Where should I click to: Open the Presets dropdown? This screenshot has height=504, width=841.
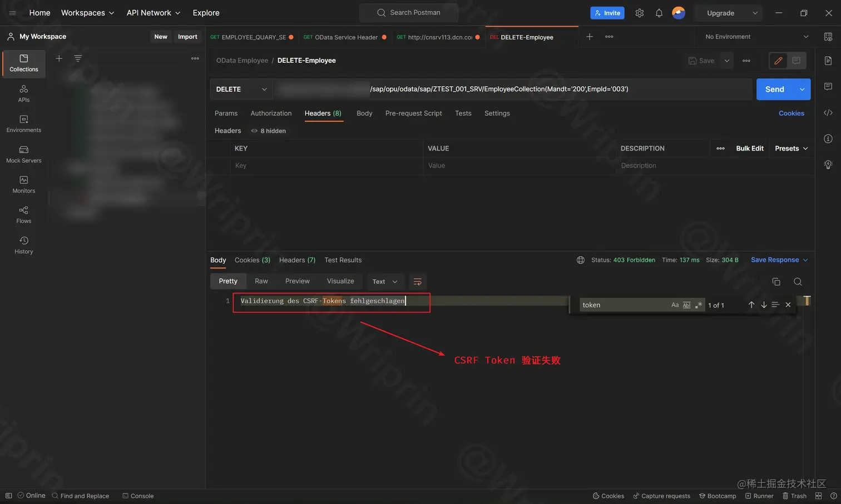(791, 148)
